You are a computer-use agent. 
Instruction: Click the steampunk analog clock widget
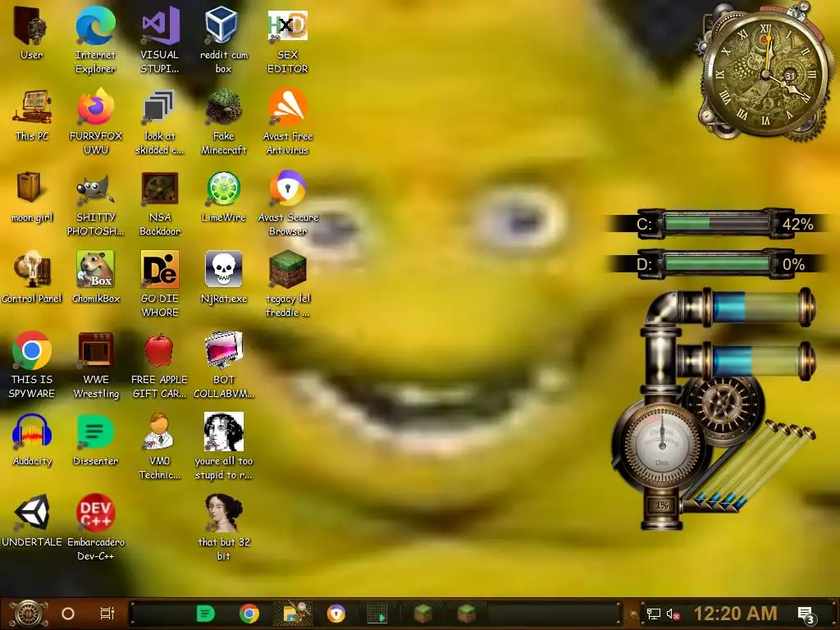[x=765, y=72]
